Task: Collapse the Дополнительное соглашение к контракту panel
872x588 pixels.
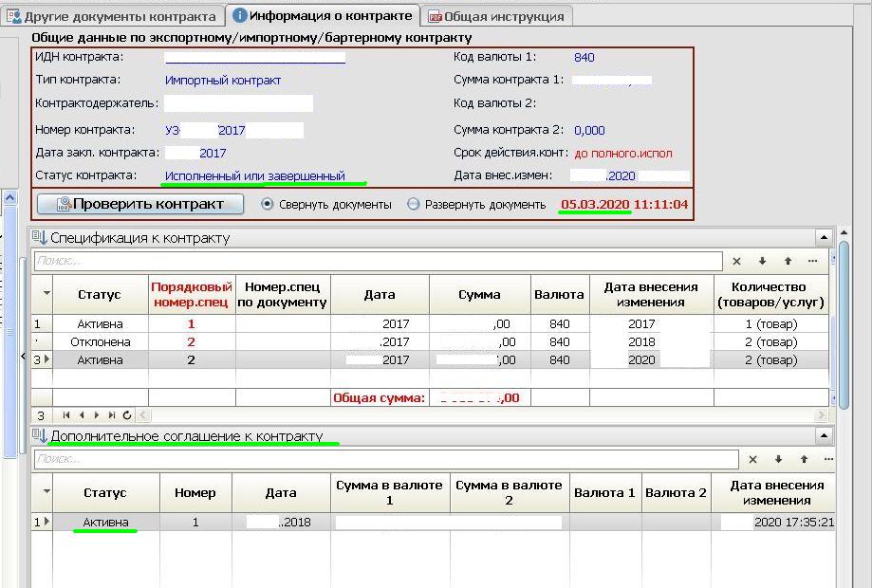Action: click(824, 436)
